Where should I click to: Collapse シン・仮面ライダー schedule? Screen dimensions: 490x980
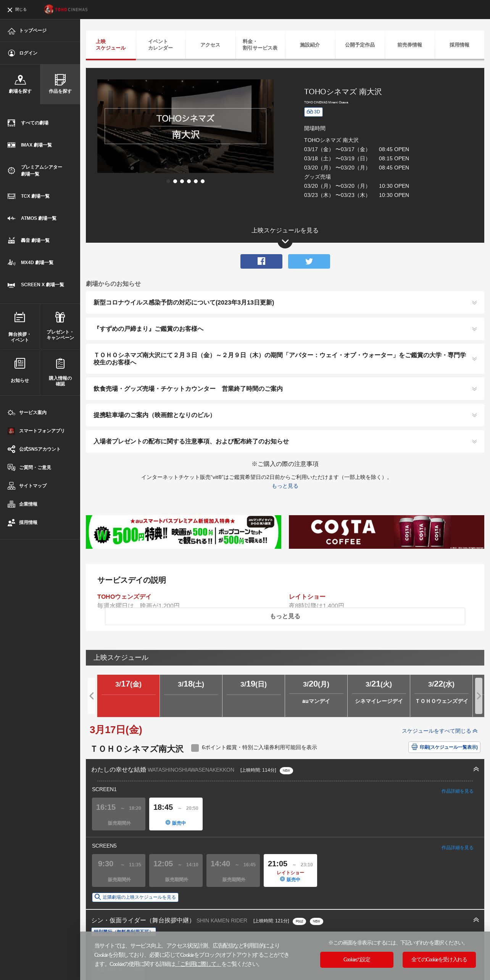point(476,920)
